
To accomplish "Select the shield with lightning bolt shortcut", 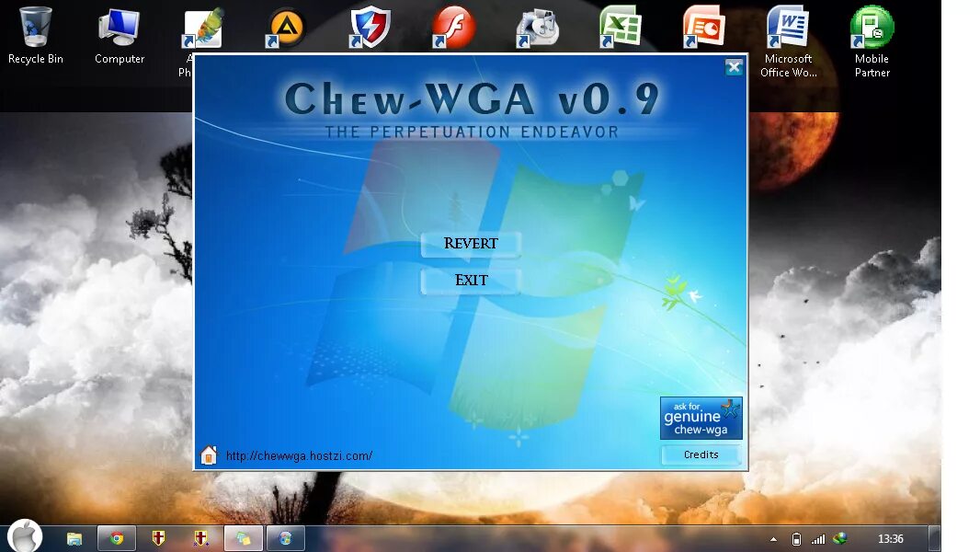I will point(370,28).
